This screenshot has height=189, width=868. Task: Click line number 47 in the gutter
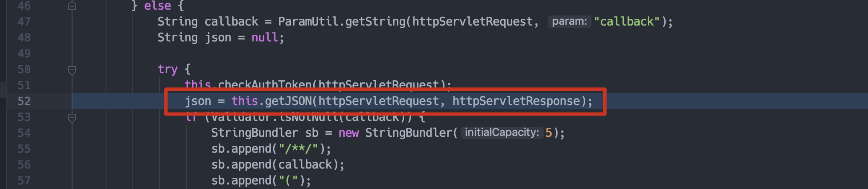[x=24, y=22]
